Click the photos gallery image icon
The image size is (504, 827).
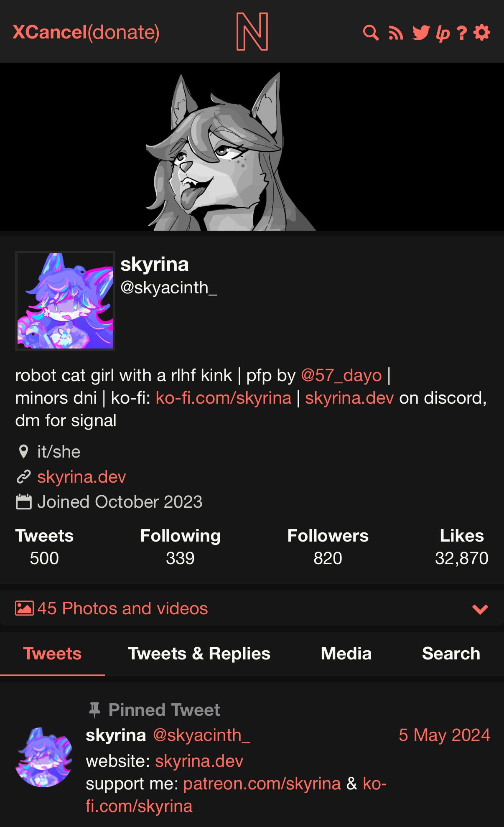click(x=24, y=608)
